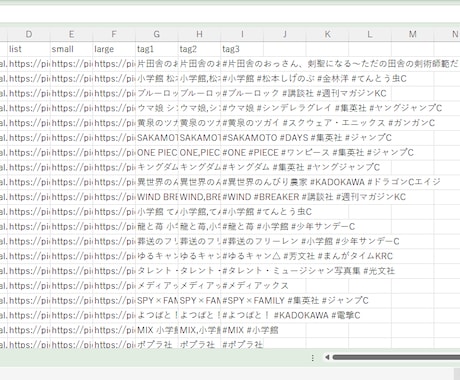The width and height of the screenshot is (460, 380).
Task: Select tag3 cell '#ゆるキャン△'
Action: pyautogui.click(x=242, y=256)
